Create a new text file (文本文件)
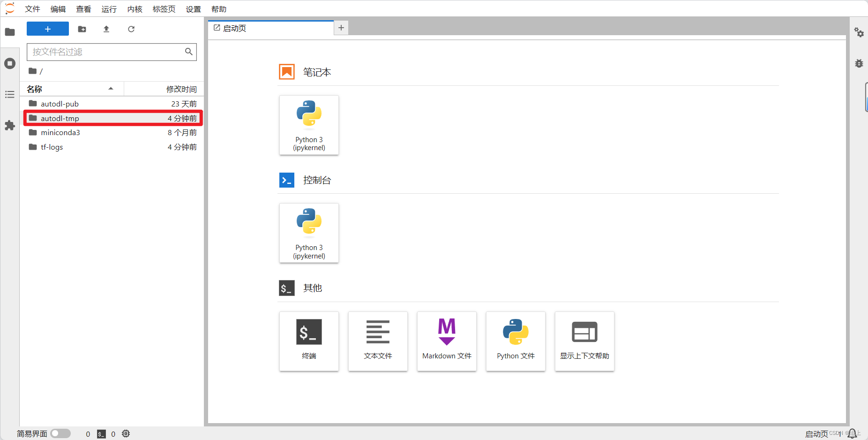Viewport: 868px width, 440px height. pyautogui.click(x=378, y=341)
